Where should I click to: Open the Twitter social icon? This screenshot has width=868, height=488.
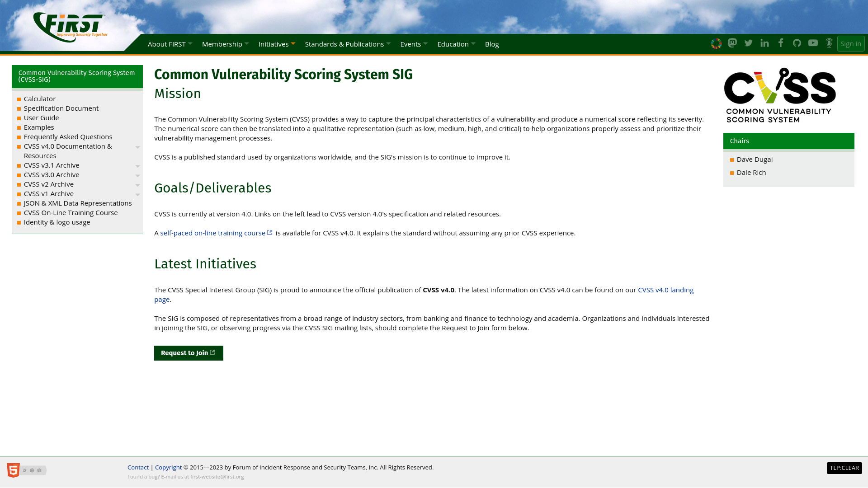(x=749, y=43)
